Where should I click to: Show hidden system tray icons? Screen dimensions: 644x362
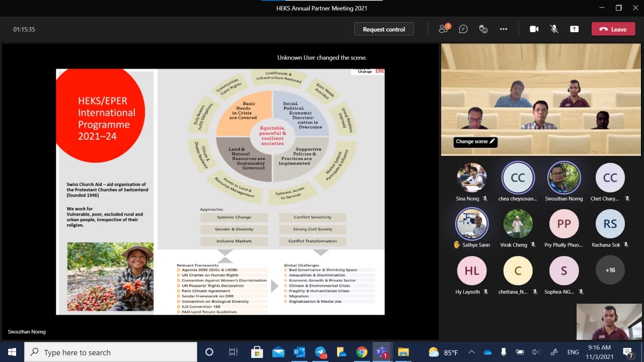click(x=471, y=352)
